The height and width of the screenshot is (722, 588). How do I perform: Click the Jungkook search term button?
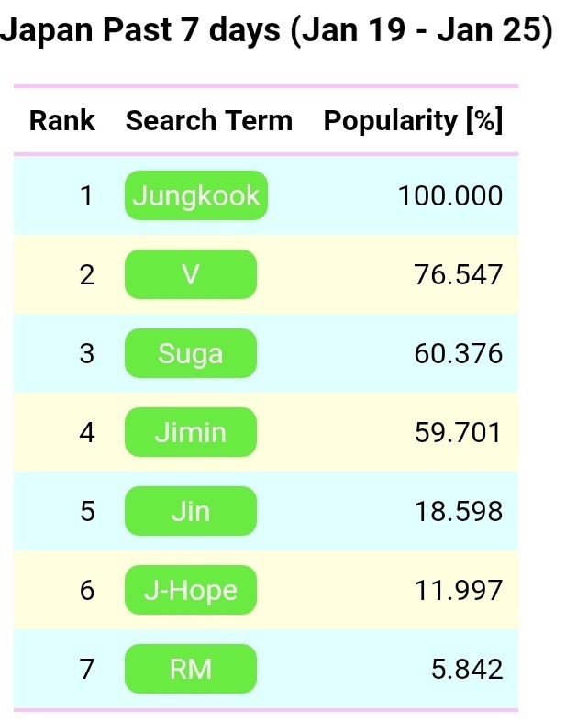point(195,195)
